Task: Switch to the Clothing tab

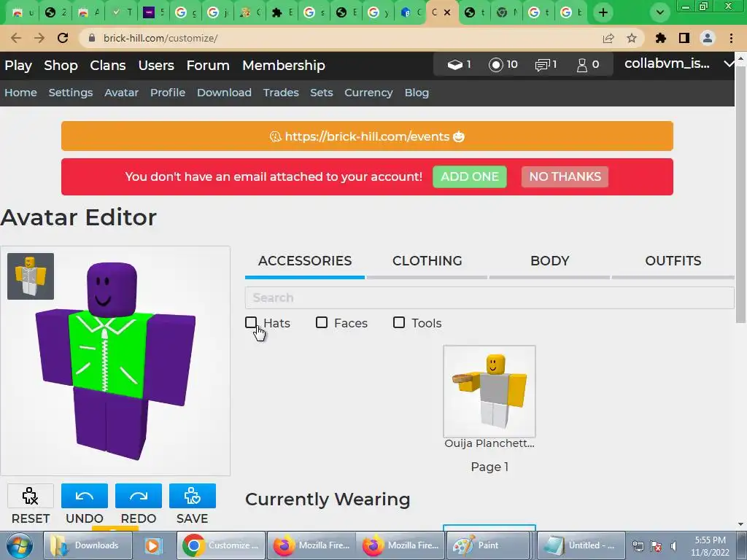Action: (x=427, y=261)
